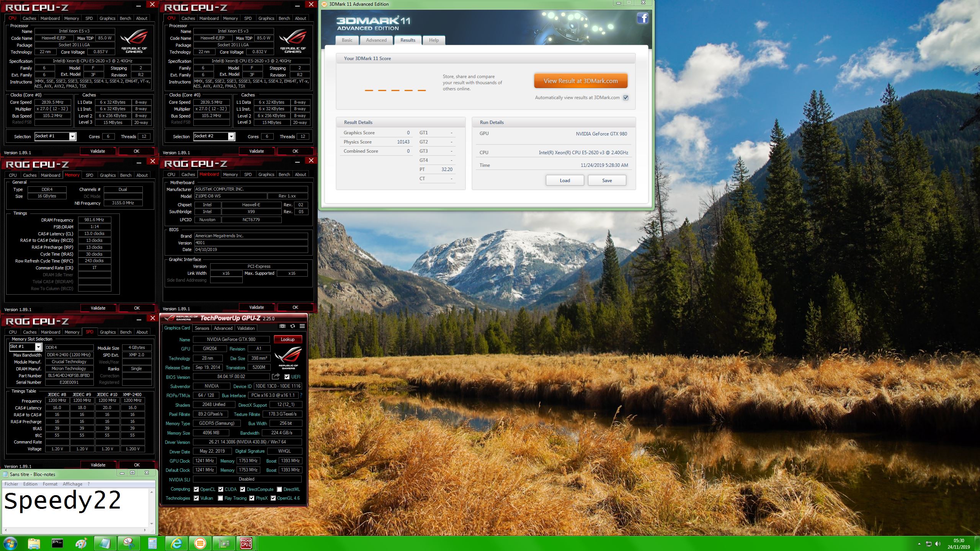Viewport: 980px width, 551px height.
Task: Click the Notepad vertical scrollbar down arrow
Action: pyautogui.click(x=152, y=524)
